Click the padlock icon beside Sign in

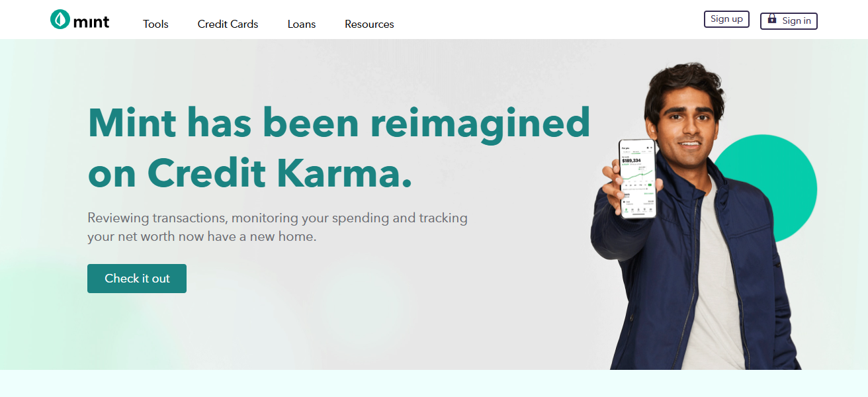(x=771, y=19)
